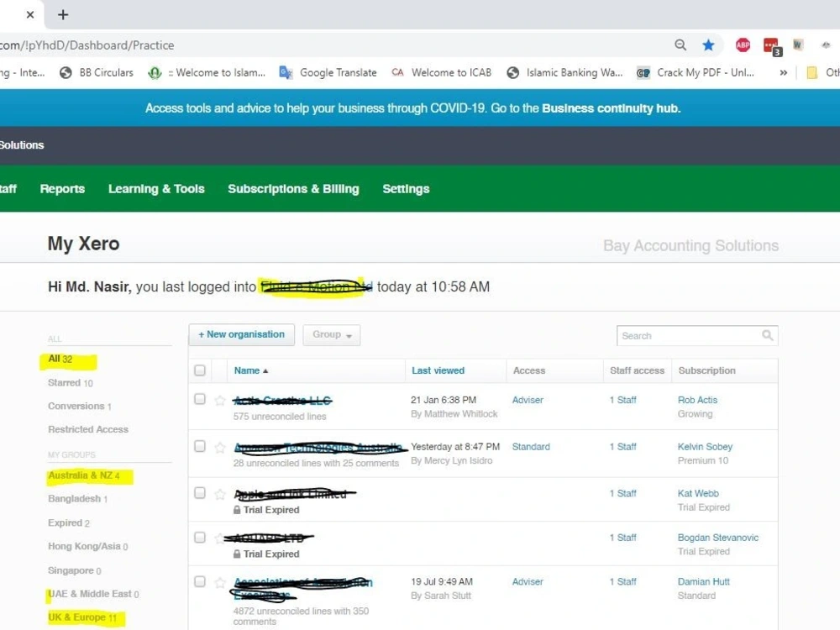Screen dimensions: 840x630
Task: Select checkbox for Kat Webb row
Action: click(x=200, y=492)
